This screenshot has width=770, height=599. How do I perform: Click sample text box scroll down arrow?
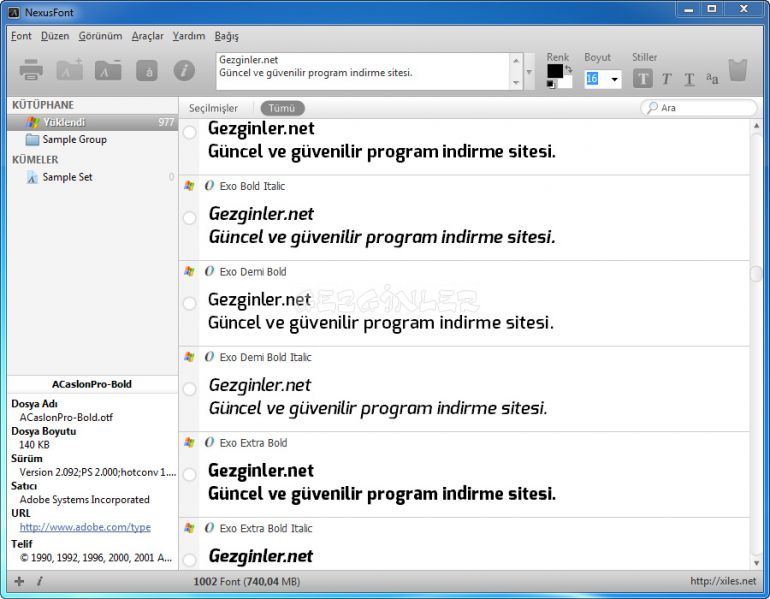(516, 82)
